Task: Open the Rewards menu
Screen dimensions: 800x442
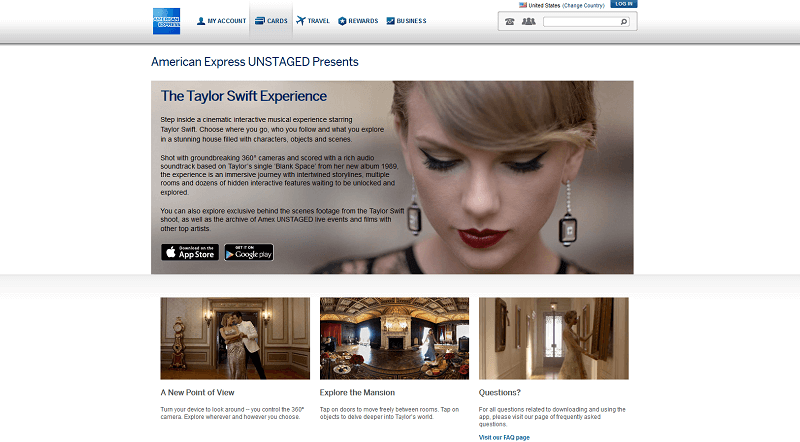Action: pos(358,21)
